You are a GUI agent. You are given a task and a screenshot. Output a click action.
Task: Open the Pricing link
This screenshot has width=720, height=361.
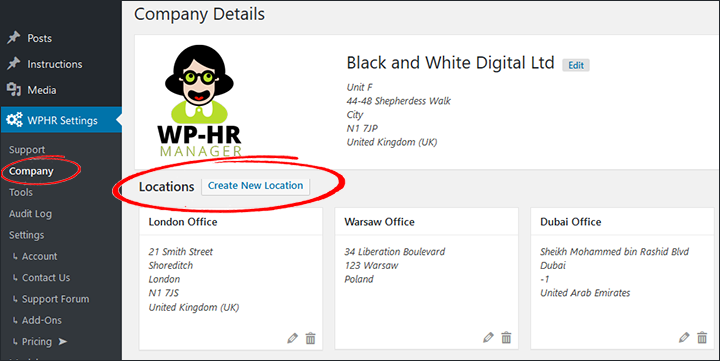pos(37,342)
